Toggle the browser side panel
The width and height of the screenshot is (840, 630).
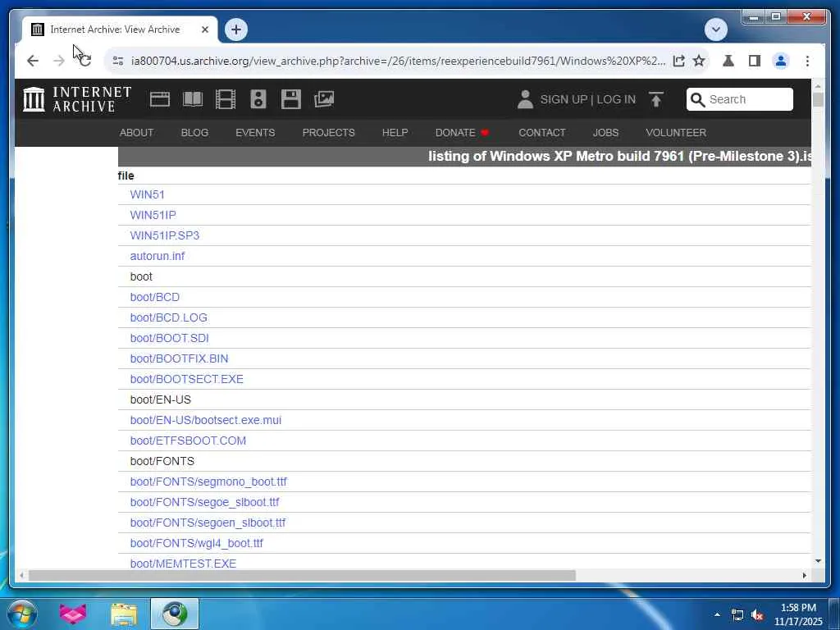(x=755, y=61)
